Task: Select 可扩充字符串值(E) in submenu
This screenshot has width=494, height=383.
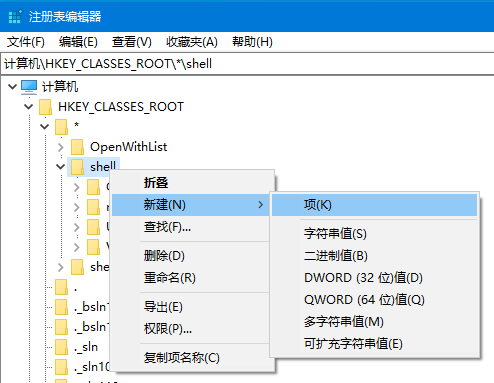Action: [x=374, y=344]
